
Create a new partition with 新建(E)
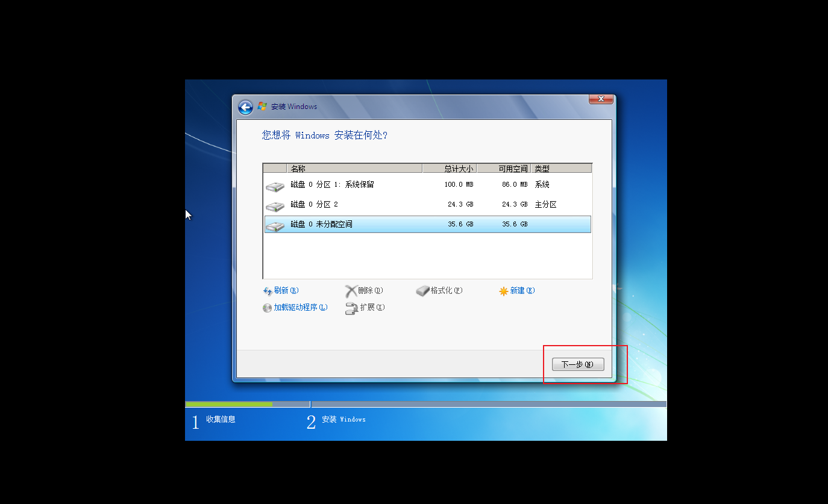pos(522,290)
